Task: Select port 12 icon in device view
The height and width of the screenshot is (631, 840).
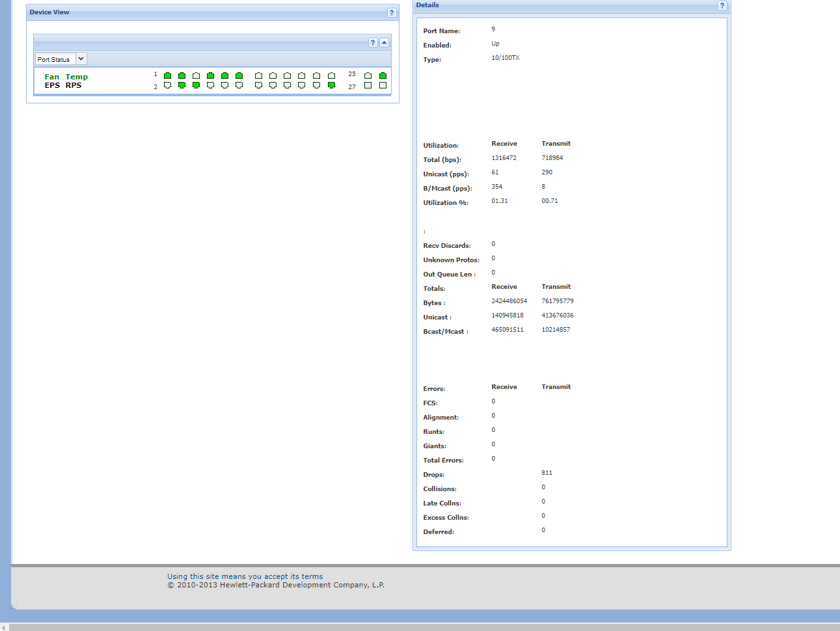Action: pyautogui.click(x=239, y=85)
